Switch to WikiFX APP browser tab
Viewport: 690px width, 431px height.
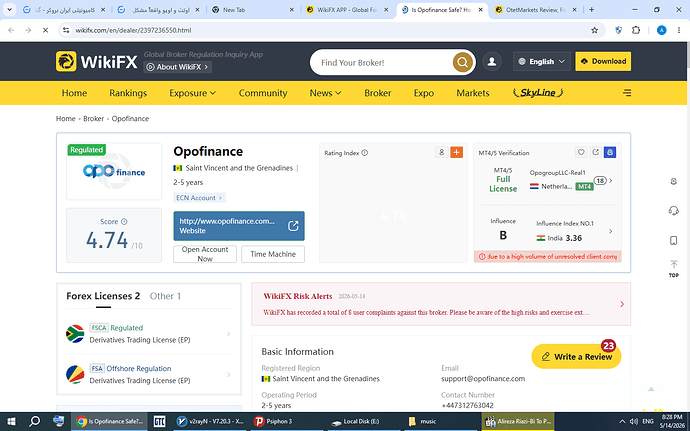[x=348, y=10]
